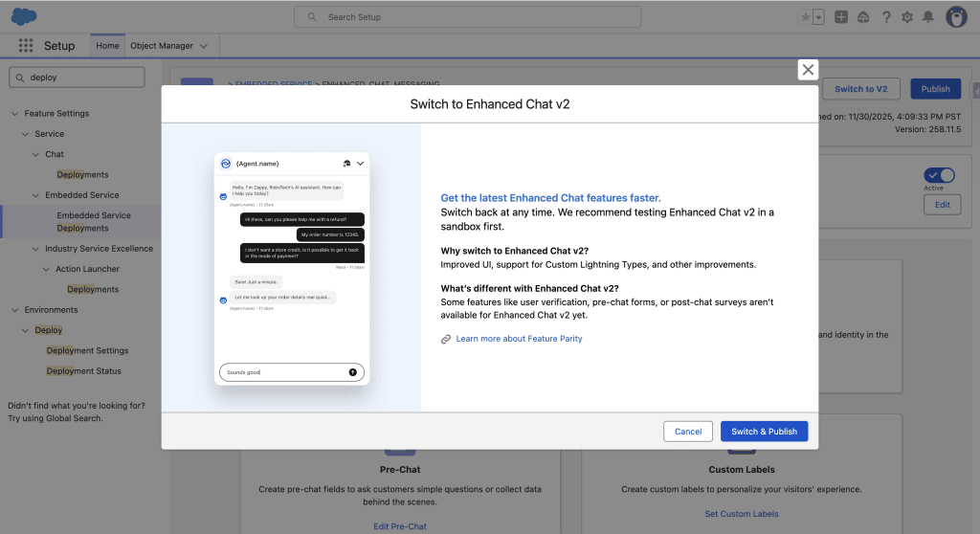Expand the Object Manager tab dropdown
The height and width of the screenshot is (534, 980).
tap(202, 46)
